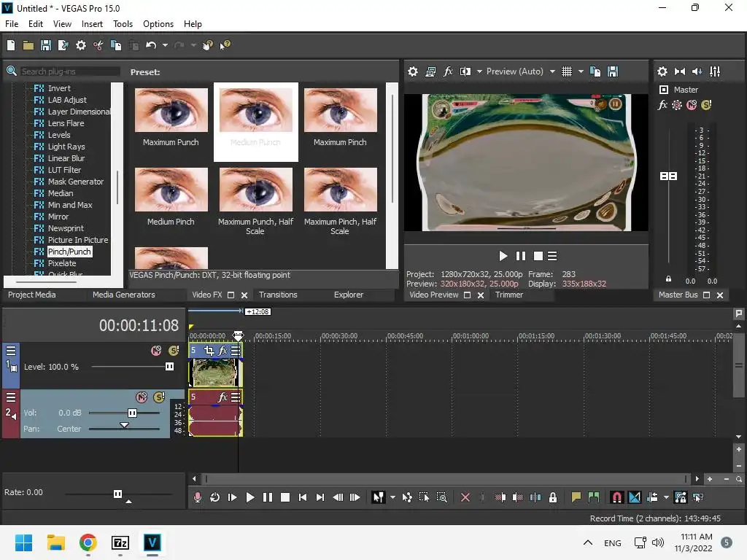Undo last action arrow icon
747x560 pixels.
(x=151, y=45)
